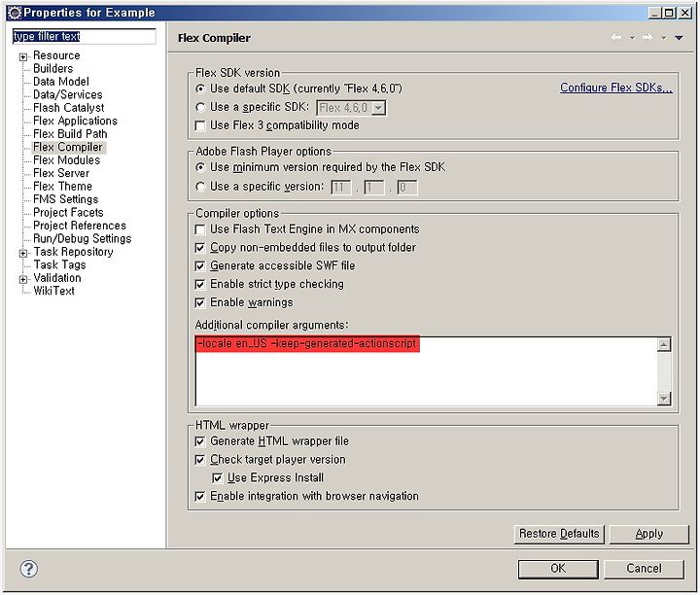Select Validation in the tree
This screenshot has width=700, height=595.
point(57,278)
